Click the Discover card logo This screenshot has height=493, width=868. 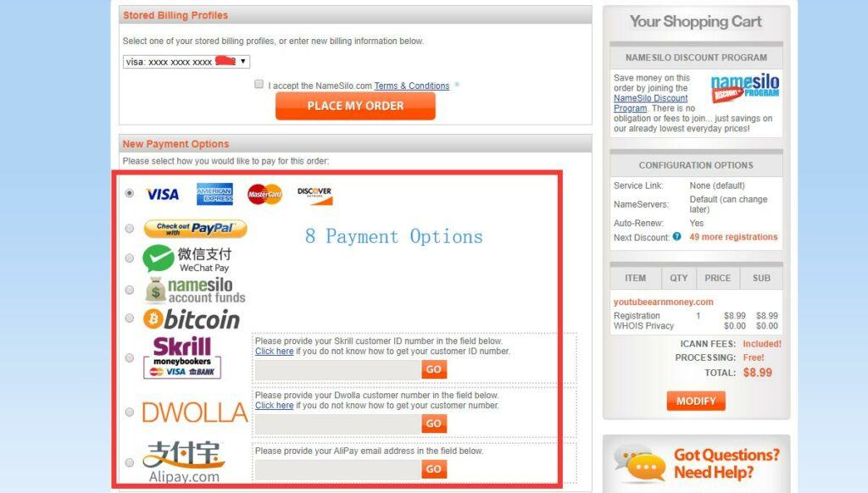pyautogui.click(x=315, y=196)
